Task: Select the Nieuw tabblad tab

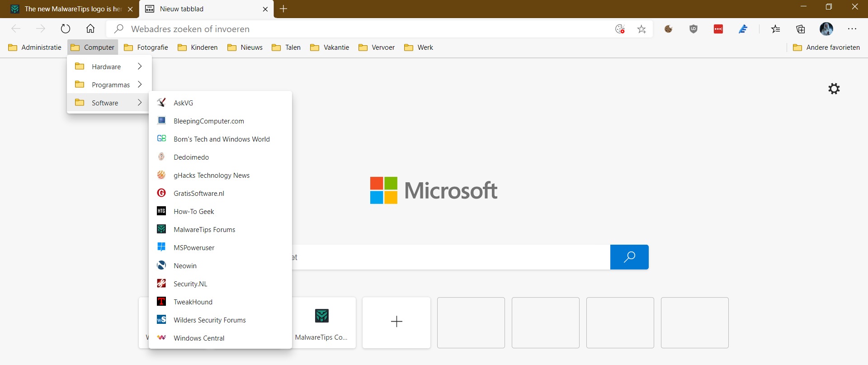Action: pos(207,9)
